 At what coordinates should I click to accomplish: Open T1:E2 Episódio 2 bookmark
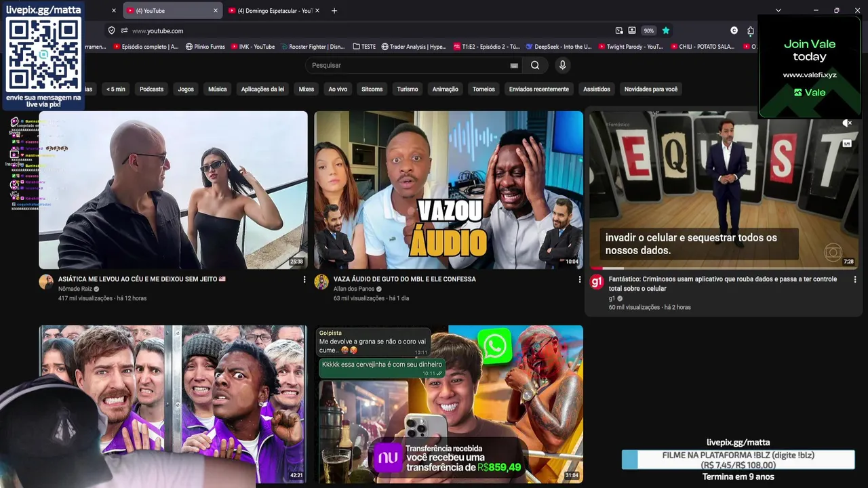[487, 47]
